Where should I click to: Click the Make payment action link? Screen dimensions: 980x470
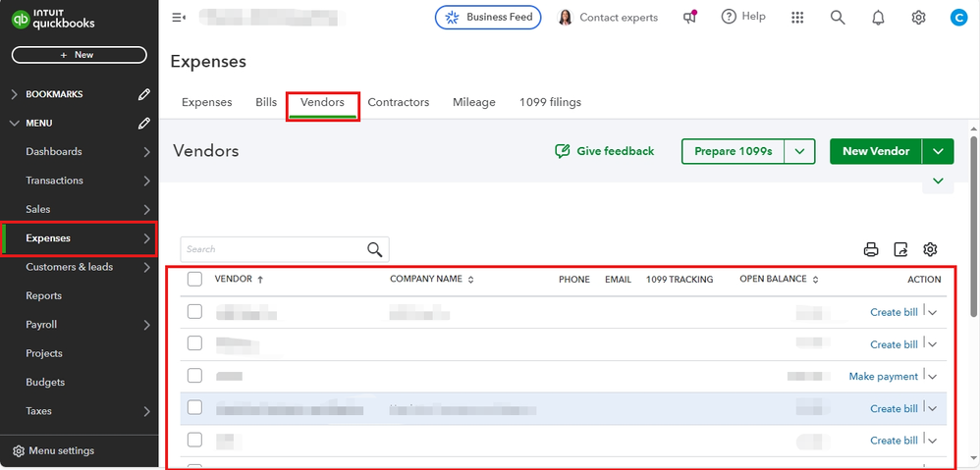coord(883,377)
